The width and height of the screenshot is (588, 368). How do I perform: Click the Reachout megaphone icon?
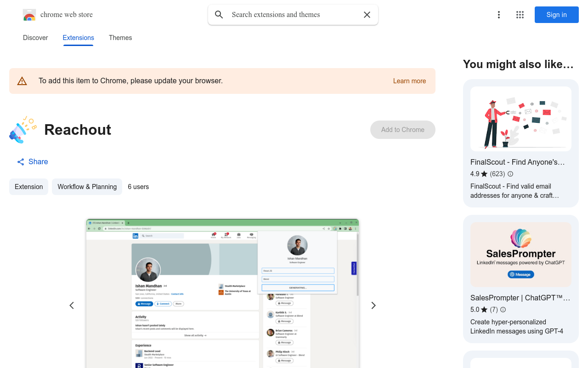[x=23, y=130]
